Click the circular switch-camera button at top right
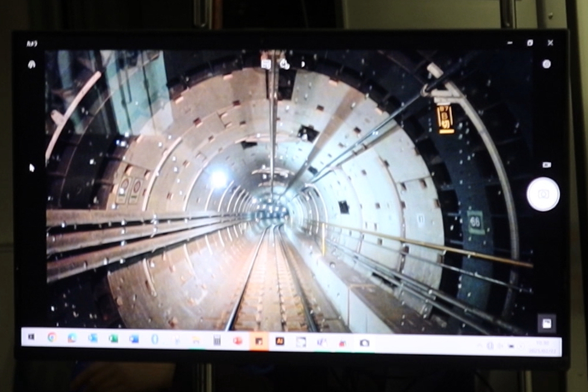 click(546, 64)
